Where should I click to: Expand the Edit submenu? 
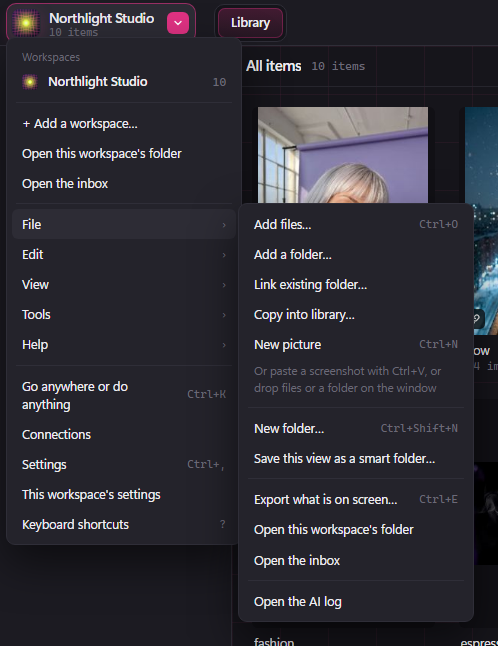[124, 255]
